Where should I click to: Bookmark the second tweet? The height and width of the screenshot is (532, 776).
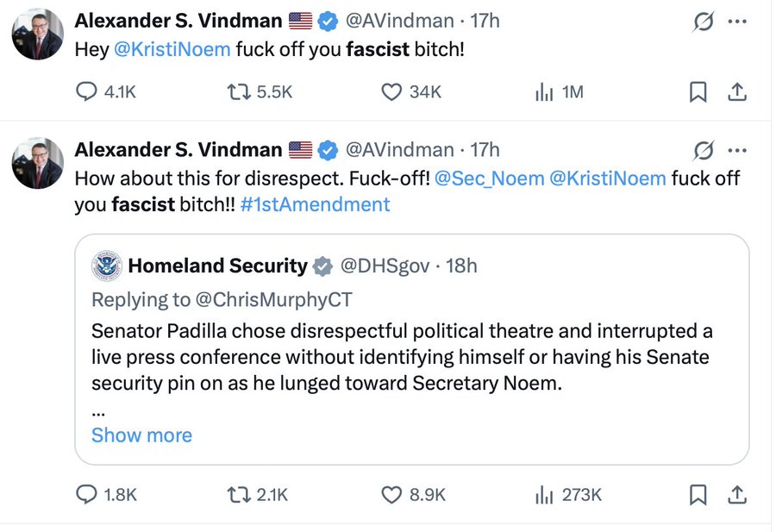click(x=698, y=494)
